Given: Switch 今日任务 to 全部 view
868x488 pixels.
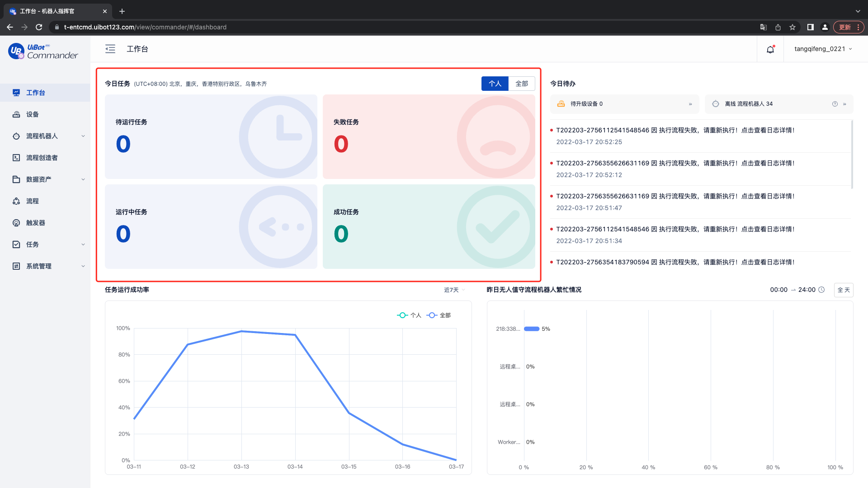Looking at the screenshot, I should (522, 84).
